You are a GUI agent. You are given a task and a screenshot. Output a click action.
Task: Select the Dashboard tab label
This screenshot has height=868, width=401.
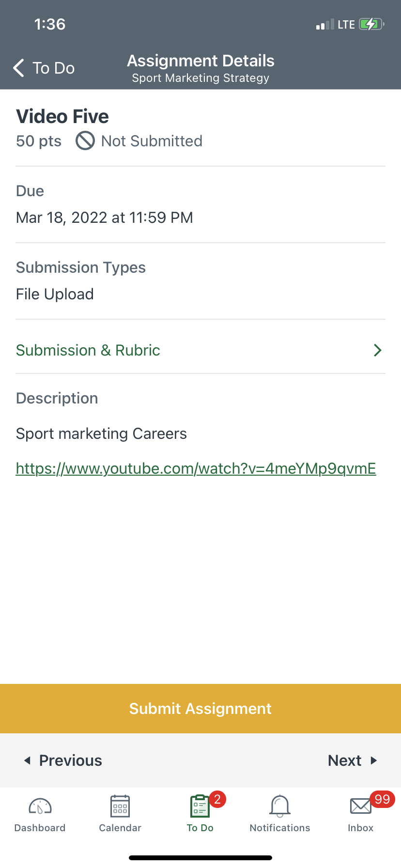coord(40,828)
